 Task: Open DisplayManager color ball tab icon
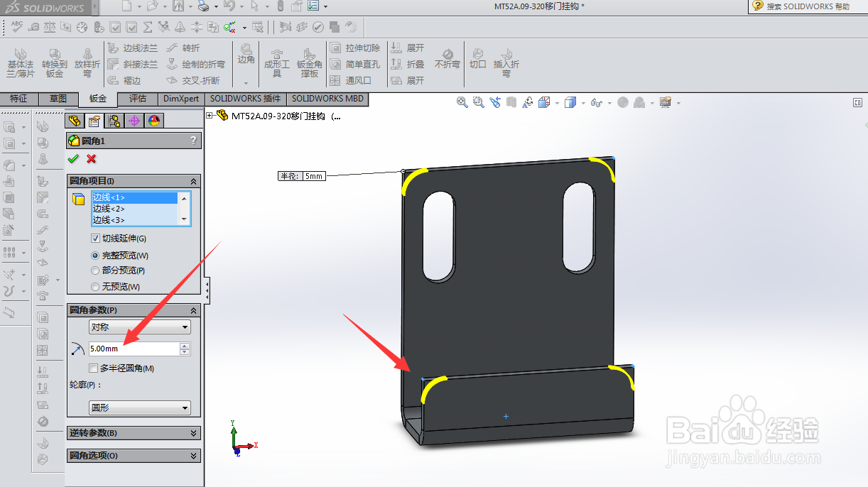pyautogui.click(x=153, y=121)
